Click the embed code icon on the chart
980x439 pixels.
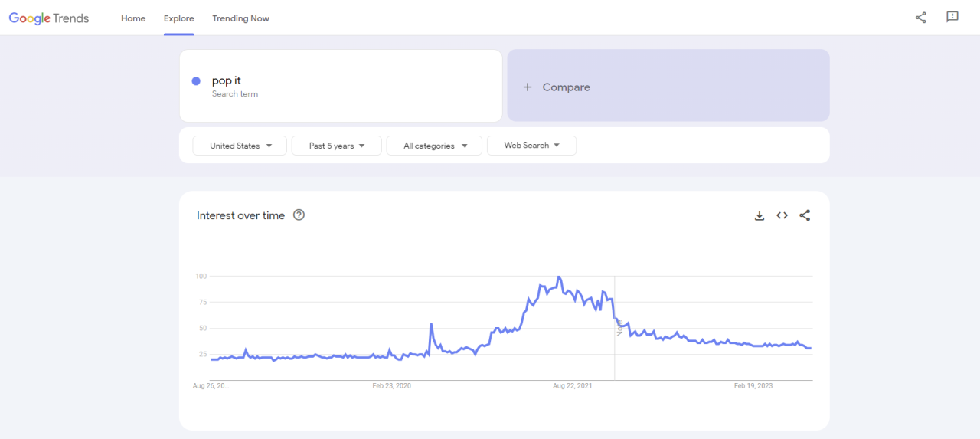tap(782, 216)
